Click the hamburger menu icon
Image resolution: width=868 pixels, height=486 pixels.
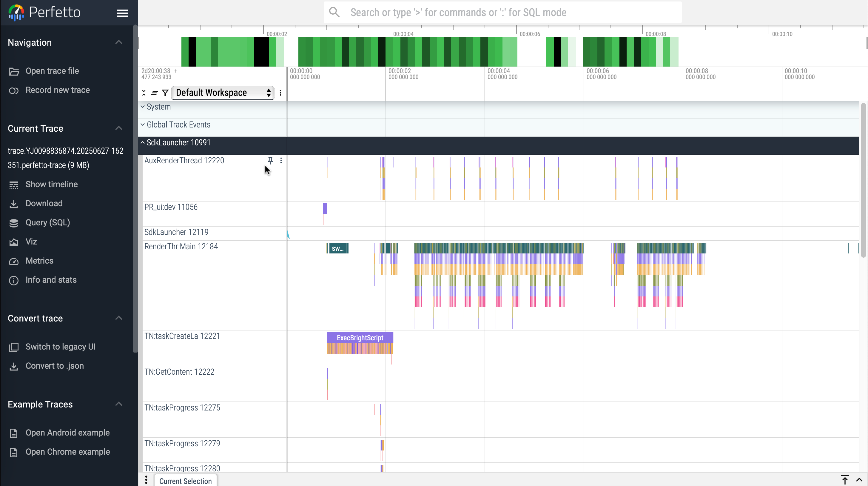pos(122,13)
